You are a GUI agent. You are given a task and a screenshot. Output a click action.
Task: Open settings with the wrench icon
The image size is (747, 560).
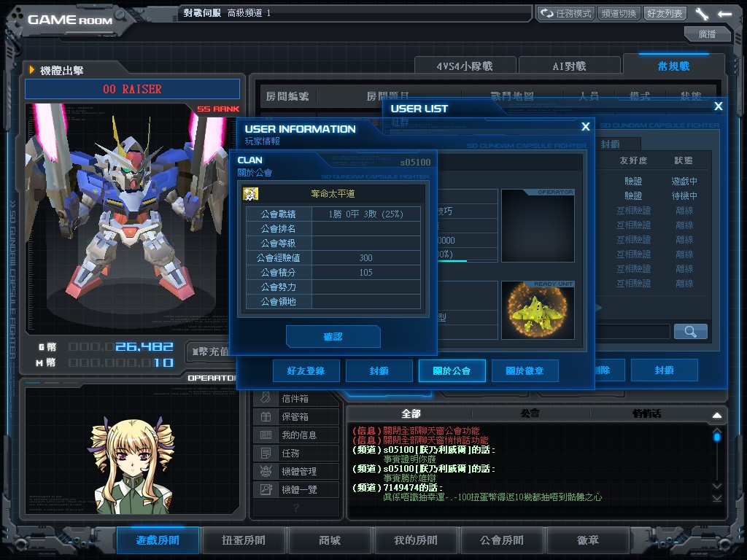coord(702,14)
